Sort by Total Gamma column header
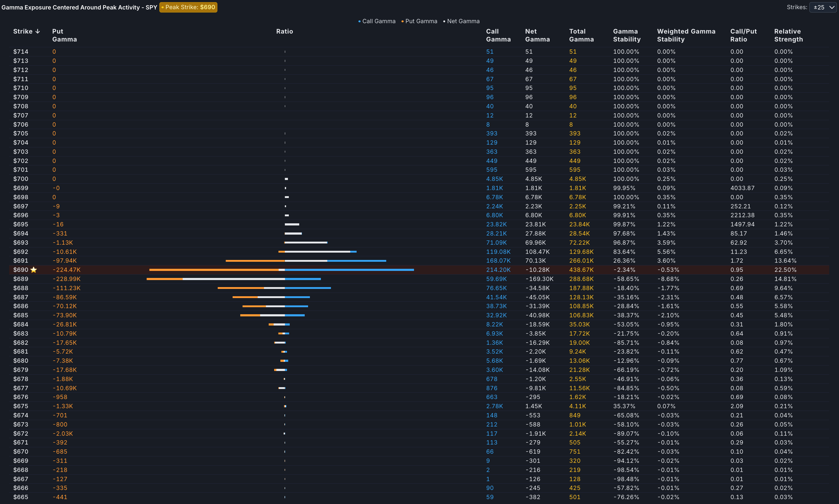839x504 pixels. [581, 35]
